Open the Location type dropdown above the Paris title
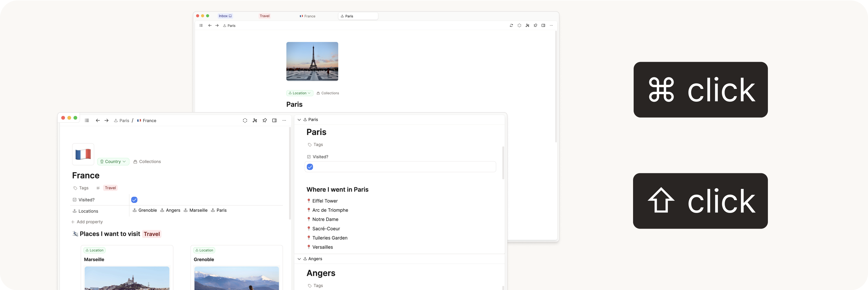868x290 pixels. click(x=299, y=93)
